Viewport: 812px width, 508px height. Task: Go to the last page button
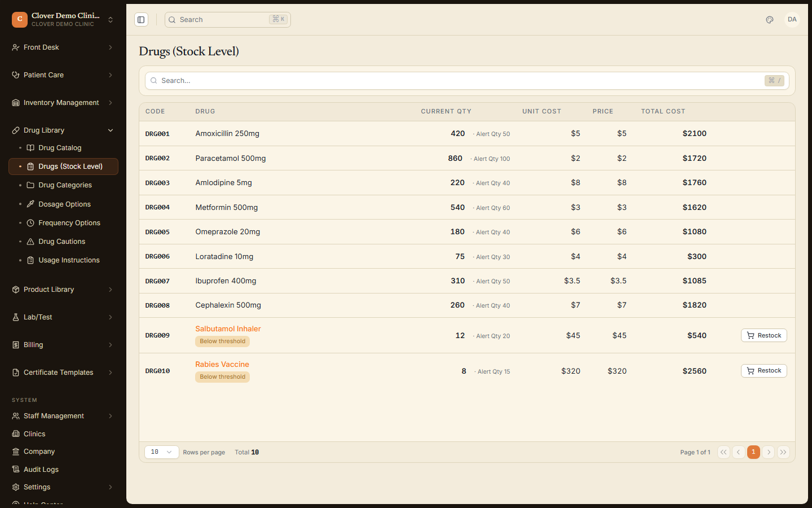[x=783, y=452]
